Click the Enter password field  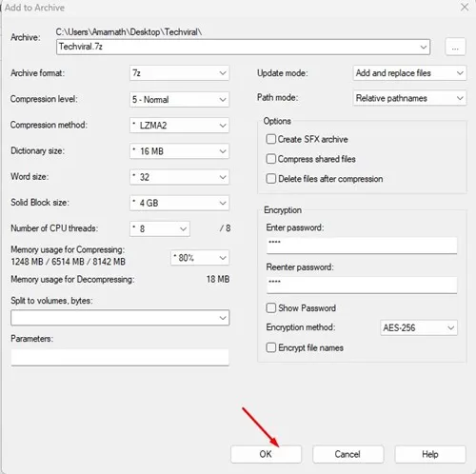(x=362, y=246)
